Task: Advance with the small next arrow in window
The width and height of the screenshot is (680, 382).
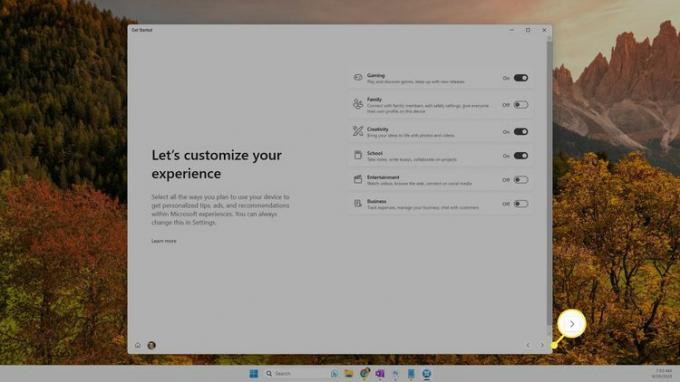Action: point(542,346)
